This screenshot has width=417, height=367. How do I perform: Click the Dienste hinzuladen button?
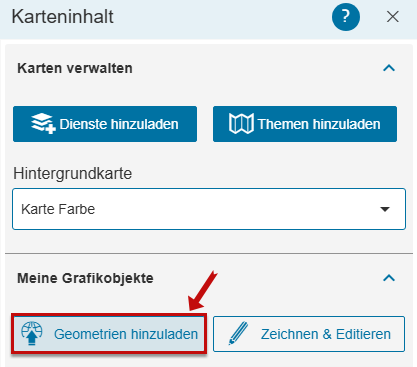click(105, 124)
